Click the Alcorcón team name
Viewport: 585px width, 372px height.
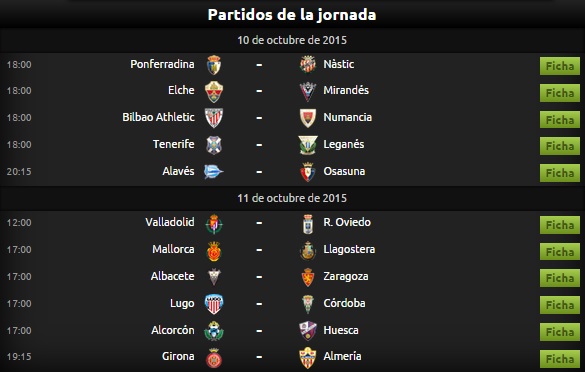[173, 330]
